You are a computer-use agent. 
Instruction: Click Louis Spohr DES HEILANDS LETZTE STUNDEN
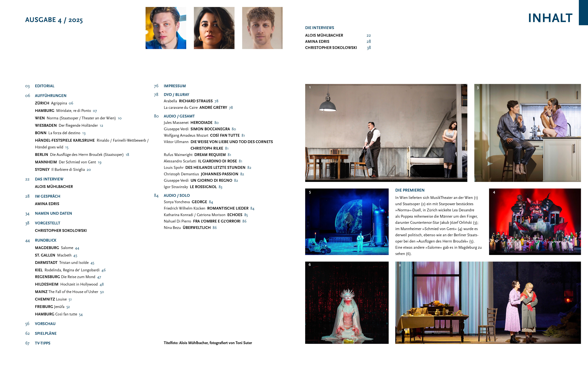point(207,168)
